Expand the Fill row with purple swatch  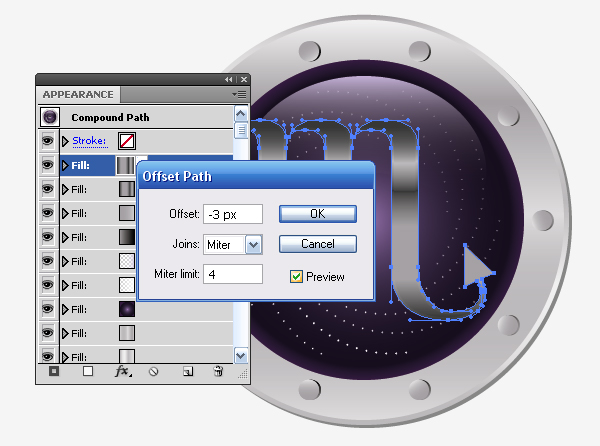pos(65,309)
